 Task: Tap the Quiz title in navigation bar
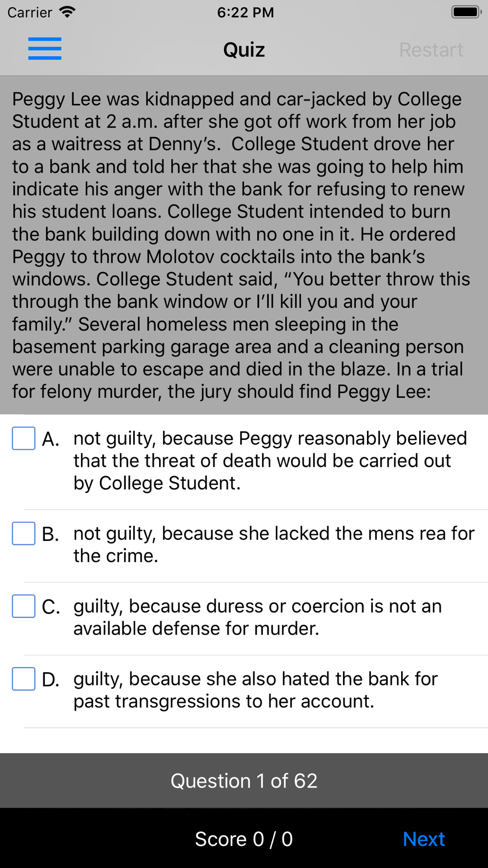pyautogui.click(x=244, y=50)
